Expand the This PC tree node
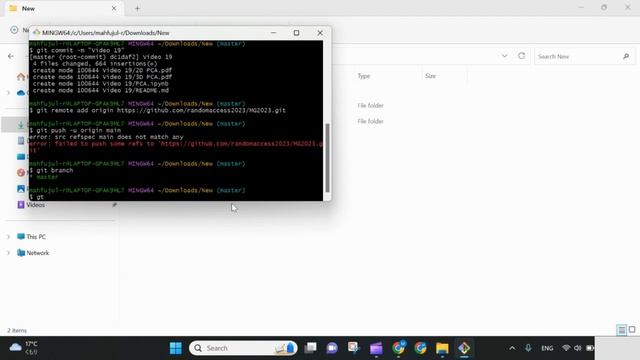The image size is (640, 360). click(x=8, y=237)
